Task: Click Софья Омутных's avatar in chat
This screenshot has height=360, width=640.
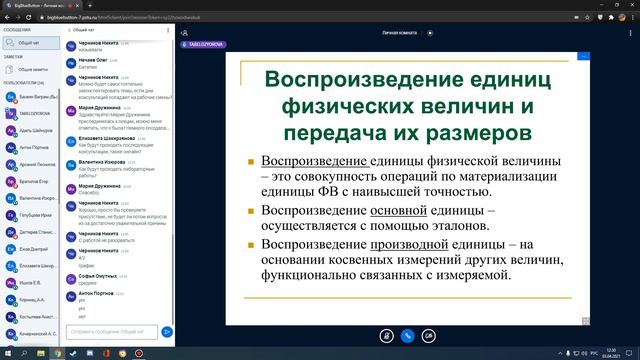Action: coord(71,279)
